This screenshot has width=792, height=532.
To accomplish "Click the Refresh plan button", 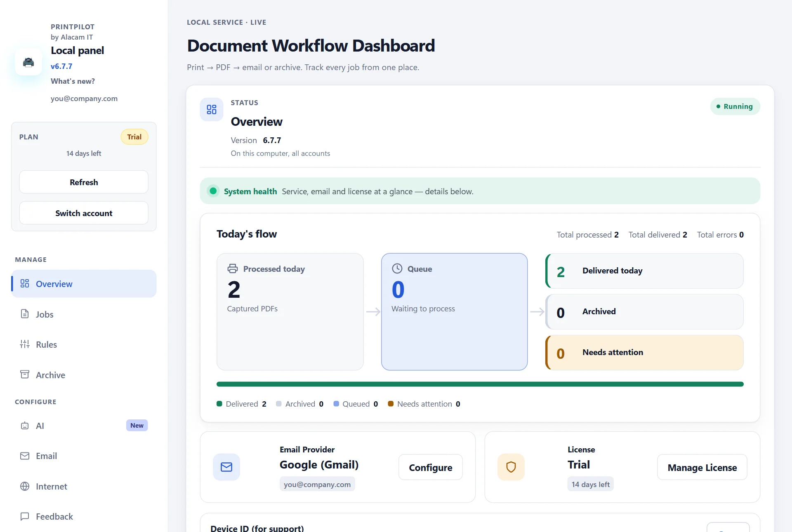I will (x=84, y=182).
